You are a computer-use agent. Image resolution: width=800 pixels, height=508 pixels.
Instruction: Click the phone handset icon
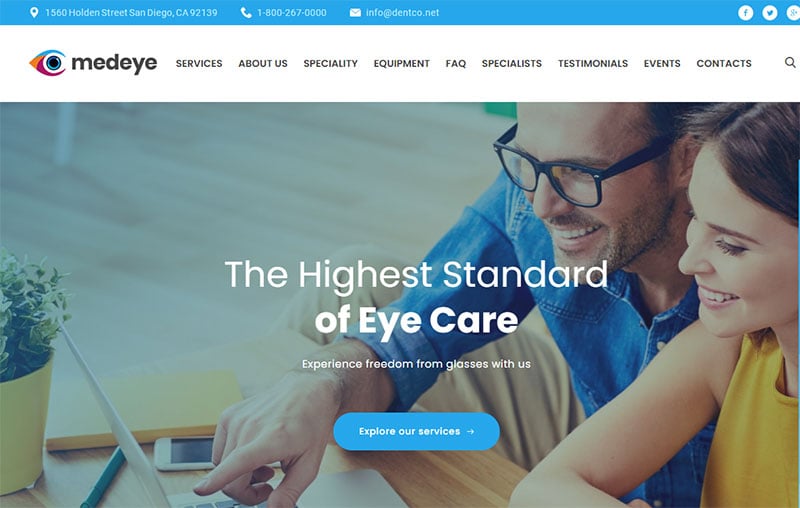pyautogui.click(x=246, y=13)
